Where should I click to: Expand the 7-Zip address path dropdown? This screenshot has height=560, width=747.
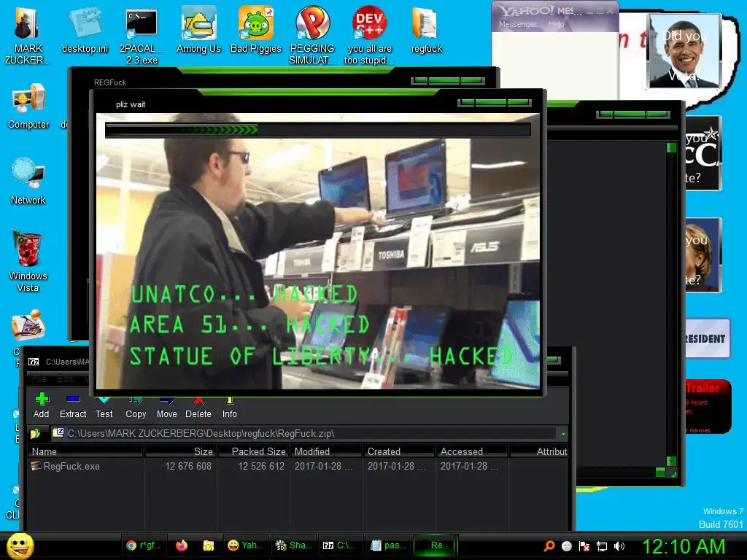tap(563, 434)
